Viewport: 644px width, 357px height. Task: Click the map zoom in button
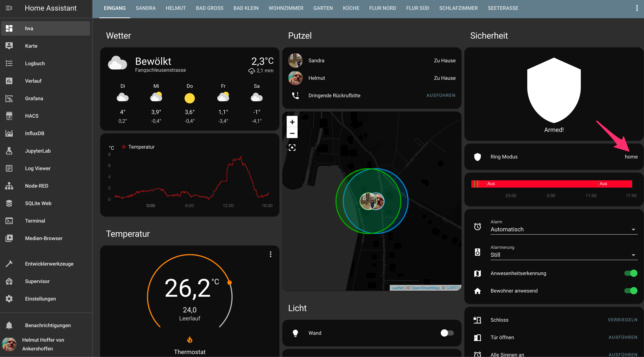pyautogui.click(x=292, y=122)
